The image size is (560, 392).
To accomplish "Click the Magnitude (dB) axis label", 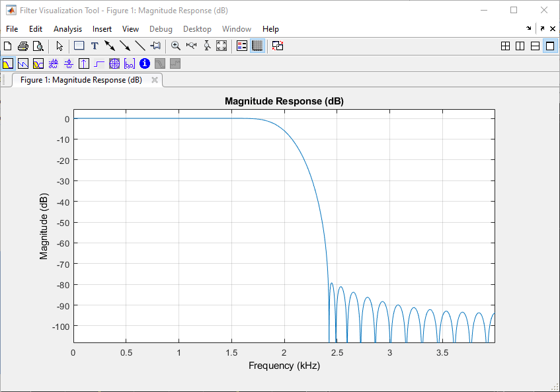I will 44,226.
